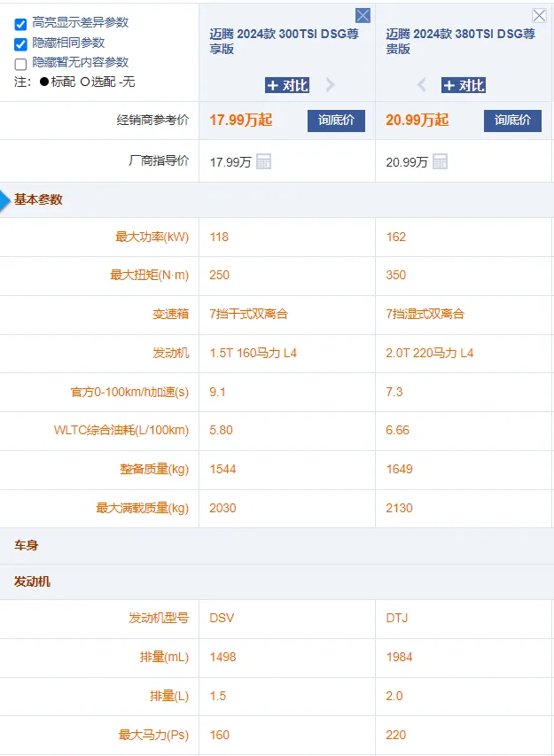Click 询底价 for the 20.99万 model
Screen dimensions: 554x756
point(512,121)
